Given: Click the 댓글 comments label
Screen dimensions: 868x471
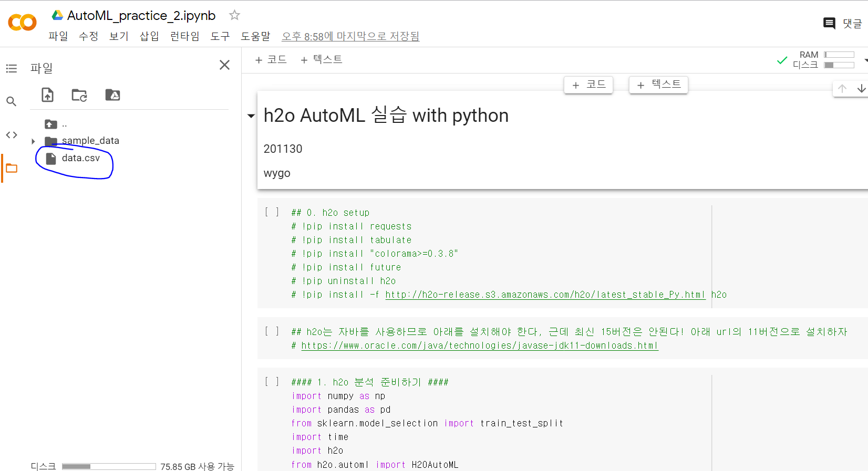Looking at the screenshot, I should tap(852, 24).
